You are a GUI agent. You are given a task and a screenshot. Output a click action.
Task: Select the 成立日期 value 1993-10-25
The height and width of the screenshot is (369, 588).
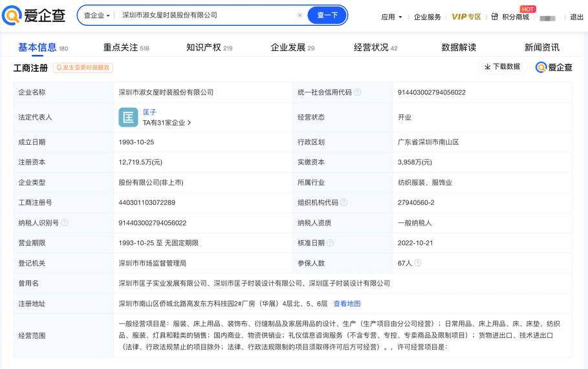pyautogui.click(x=136, y=142)
